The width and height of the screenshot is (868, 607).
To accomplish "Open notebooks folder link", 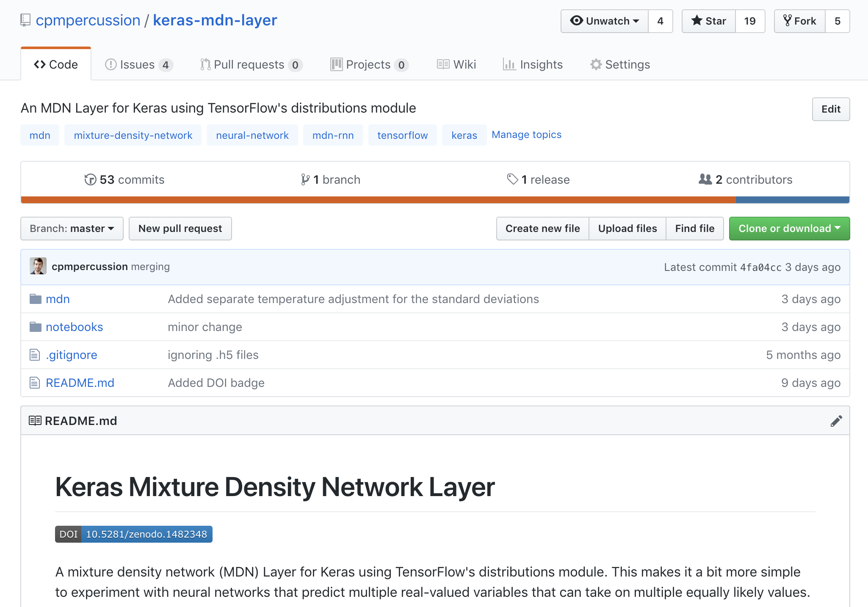I will point(75,327).
